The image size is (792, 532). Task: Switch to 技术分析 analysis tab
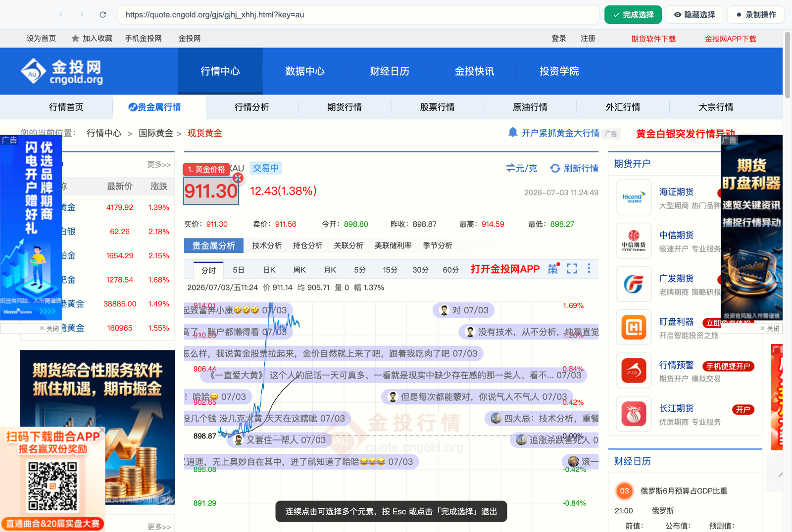pyautogui.click(x=267, y=245)
